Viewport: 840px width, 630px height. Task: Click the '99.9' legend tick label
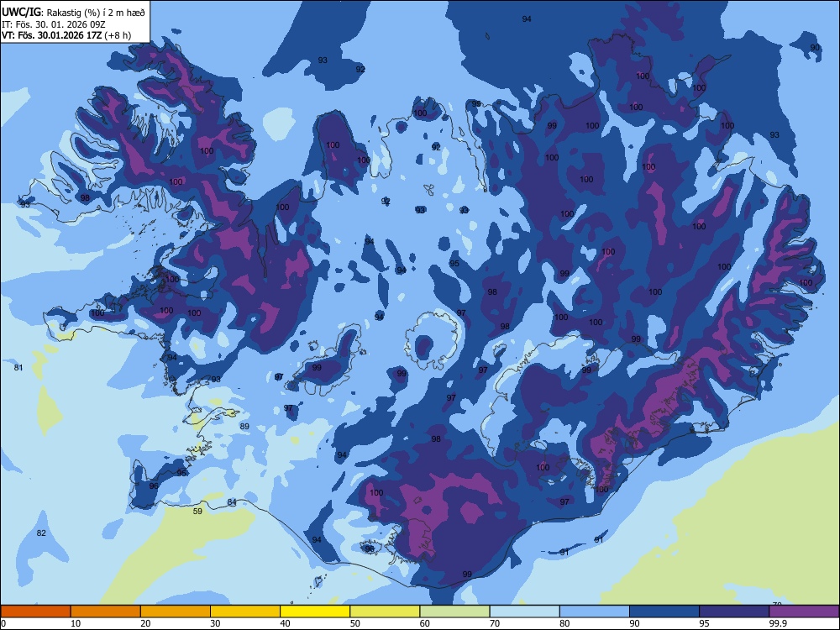coord(777,623)
